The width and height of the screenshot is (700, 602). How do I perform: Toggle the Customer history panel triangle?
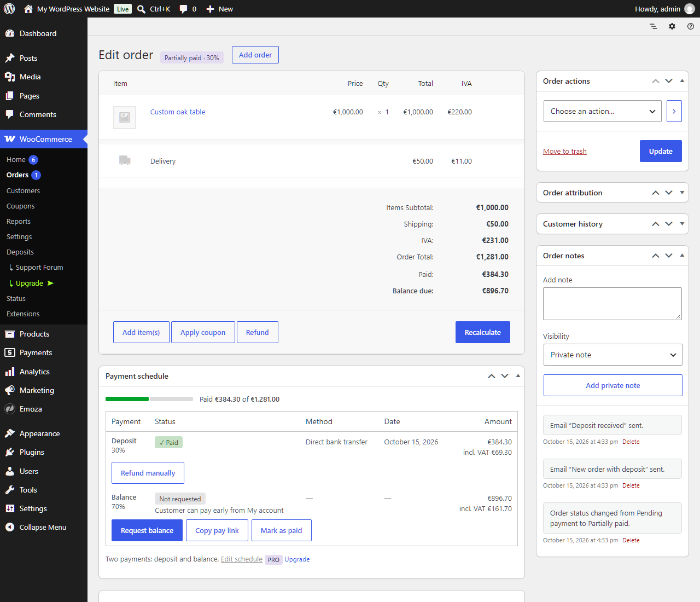click(682, 224)
